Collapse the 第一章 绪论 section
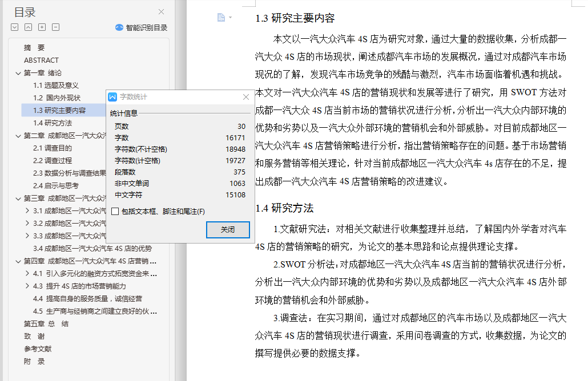This screenshot has height=381, width=588. tap(18, 73)
